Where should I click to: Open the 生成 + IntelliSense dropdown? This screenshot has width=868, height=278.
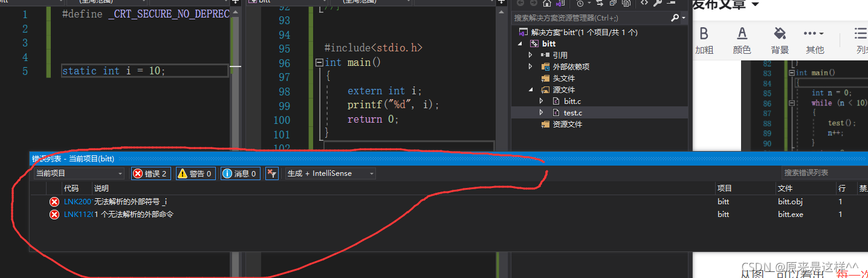pos(330,173)
